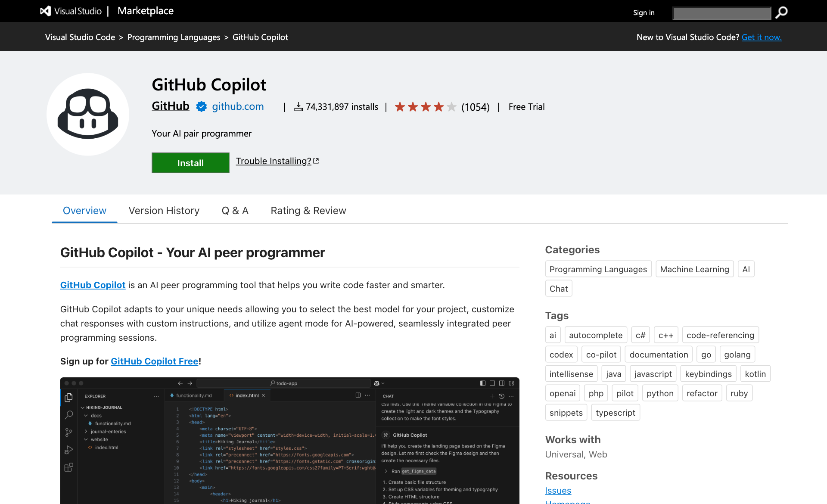Click the golang tag
The height and width of the screenshot is (504, 827).
(x=737, y=355)
